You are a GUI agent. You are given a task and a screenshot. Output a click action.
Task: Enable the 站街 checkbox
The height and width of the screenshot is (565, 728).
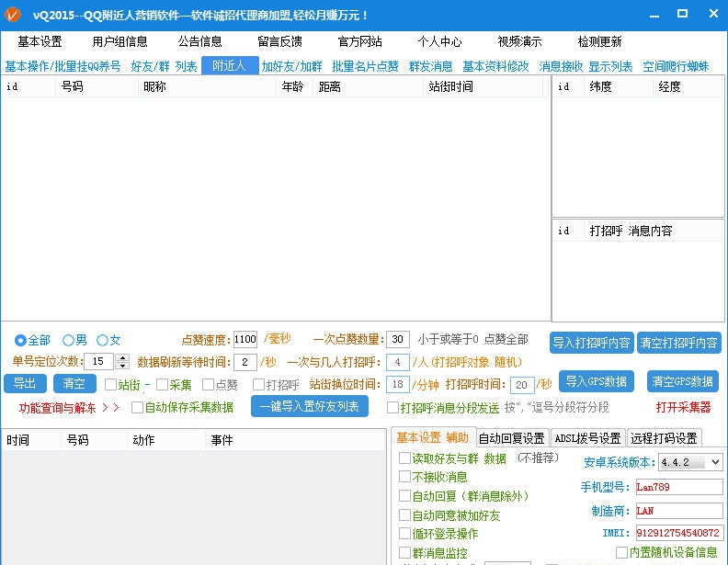pos(110,385)
